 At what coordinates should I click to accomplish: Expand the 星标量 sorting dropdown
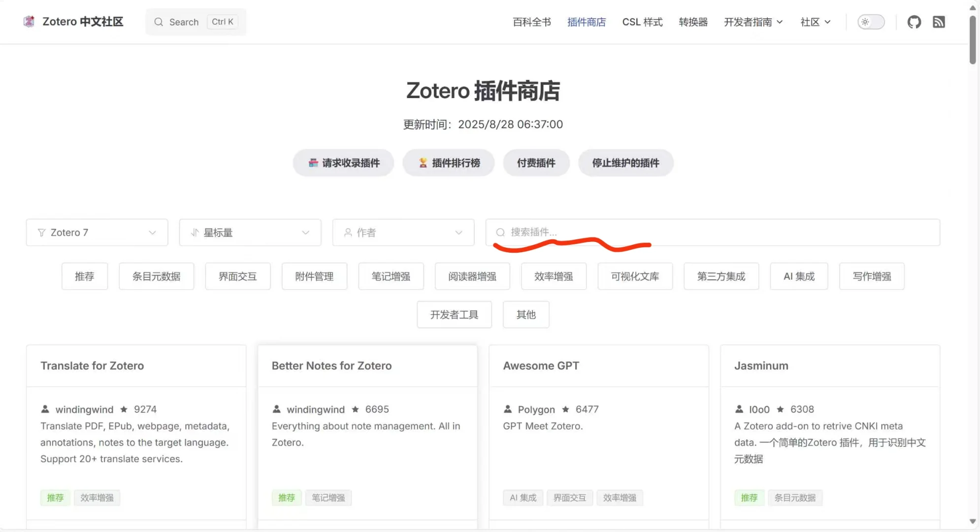click(250, 232)
